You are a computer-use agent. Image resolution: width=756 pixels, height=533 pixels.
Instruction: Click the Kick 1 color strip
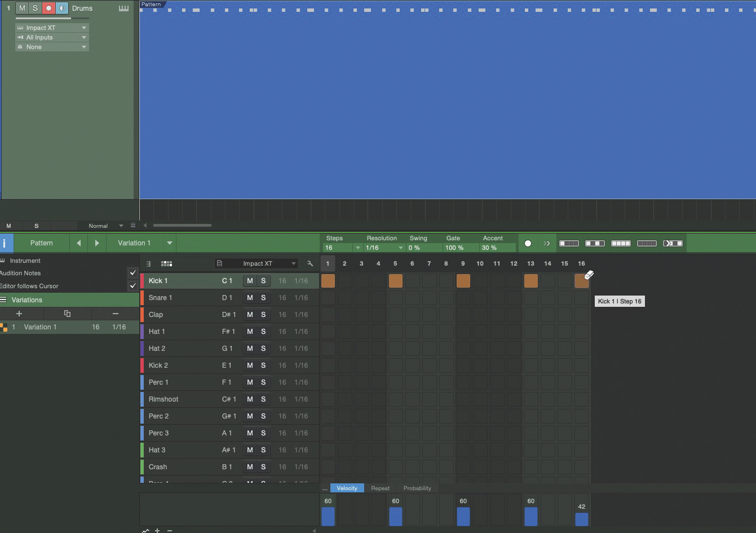(x=142, y=281)
